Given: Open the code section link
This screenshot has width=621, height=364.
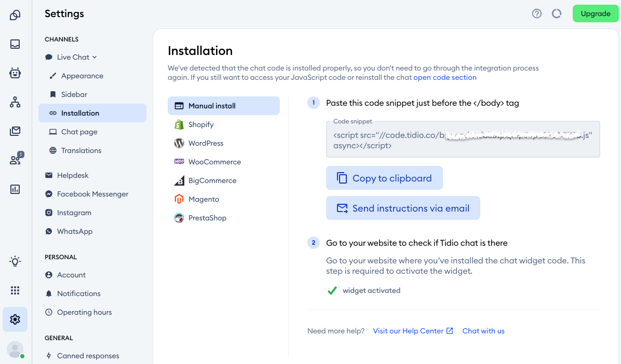Looking at the screenshot, I should coord(444,77).
